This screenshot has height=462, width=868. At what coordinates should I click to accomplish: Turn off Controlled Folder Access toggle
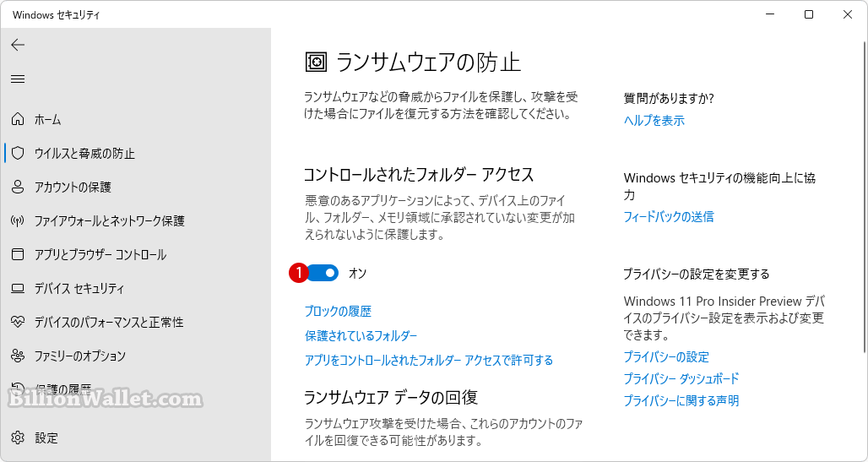point(323,273)
